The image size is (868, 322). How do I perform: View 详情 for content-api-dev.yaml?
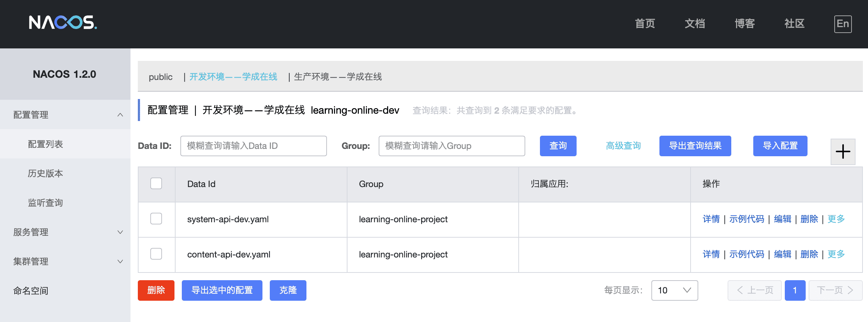[711, 254]
